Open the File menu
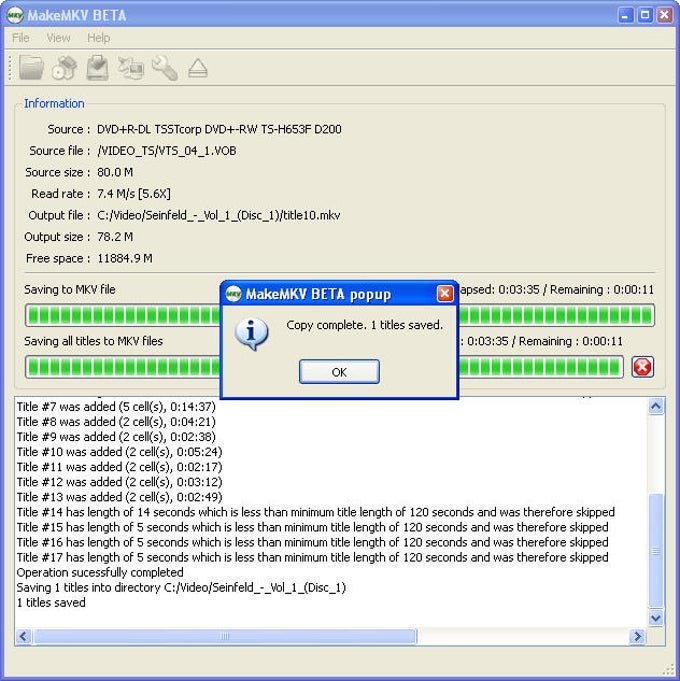680x681 pixels. pyautogui.click(x=20, y=38)
